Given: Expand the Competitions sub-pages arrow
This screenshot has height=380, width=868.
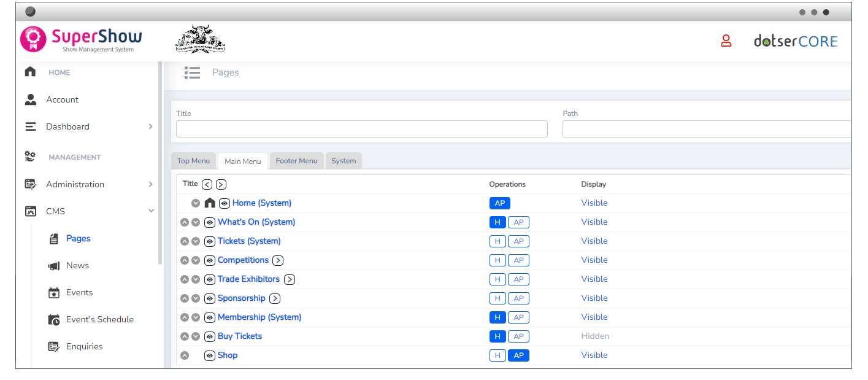Looking at the screenshot, I should 278,260.
